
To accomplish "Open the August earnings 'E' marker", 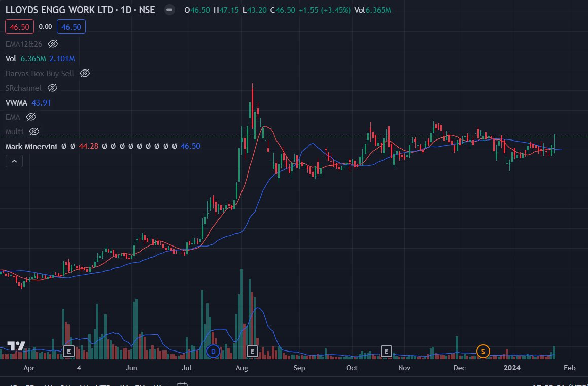I will click(252, 352).
